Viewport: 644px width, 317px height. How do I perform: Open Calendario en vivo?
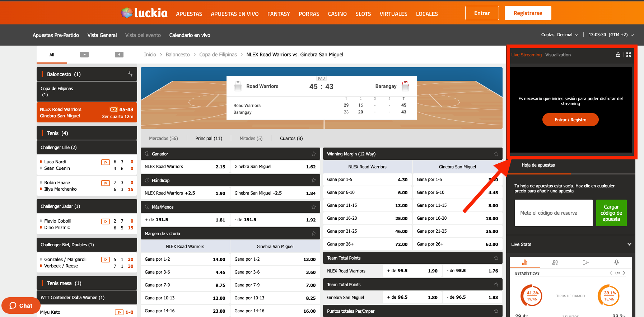190,35
